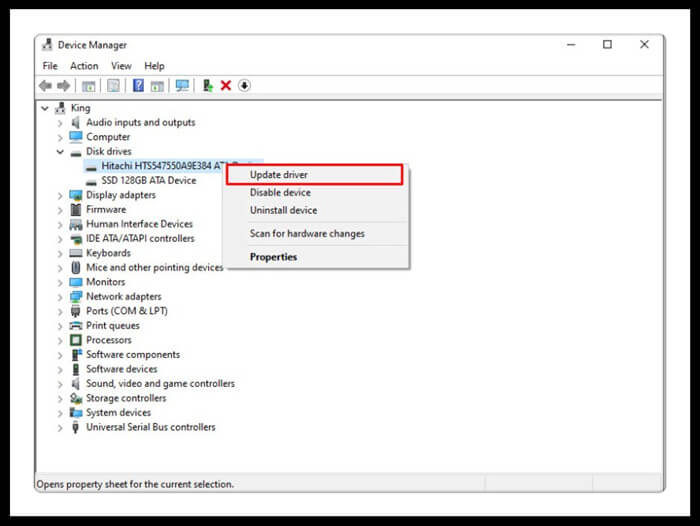Click the Keyboards icon

[x=76, y=253]
